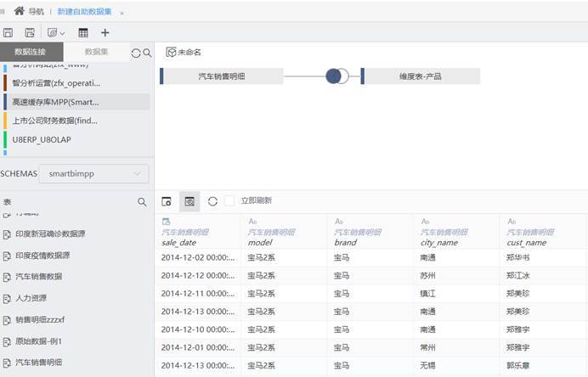Click the Save As icon
The image size is (588, 377).
pos(30,32)
